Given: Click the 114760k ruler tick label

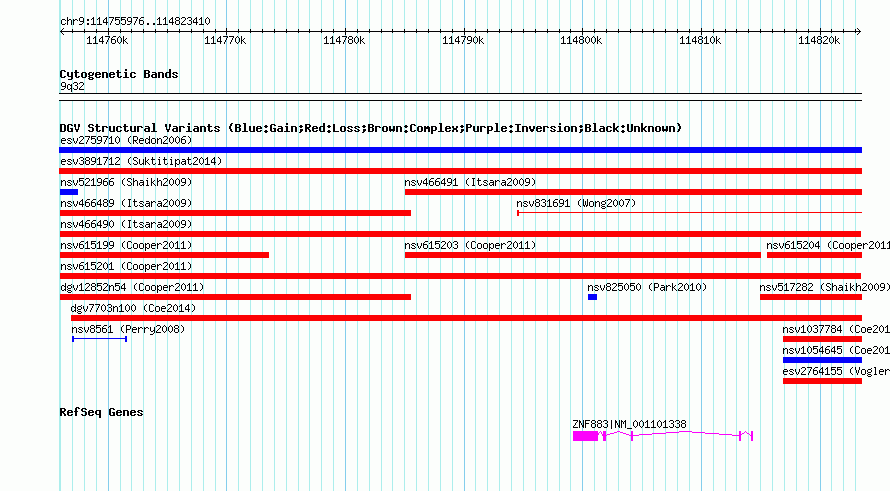Looking at the screenshot, I should click(x=107, y=40).
